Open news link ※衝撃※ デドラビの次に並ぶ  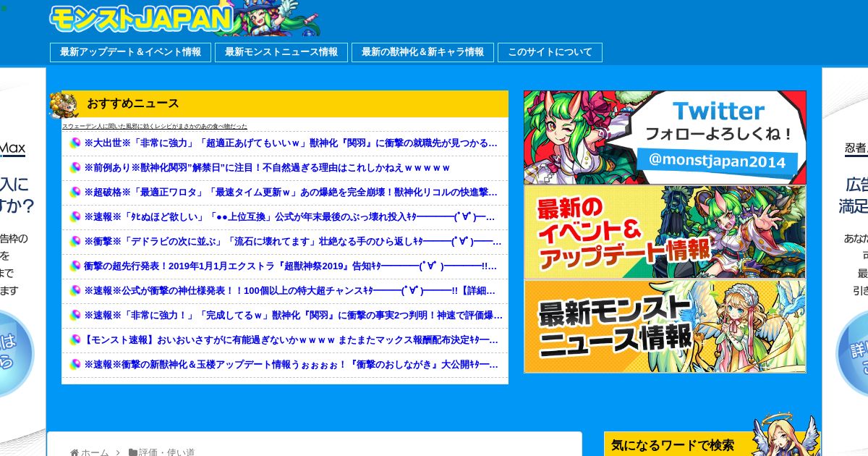tap(293, 242)
